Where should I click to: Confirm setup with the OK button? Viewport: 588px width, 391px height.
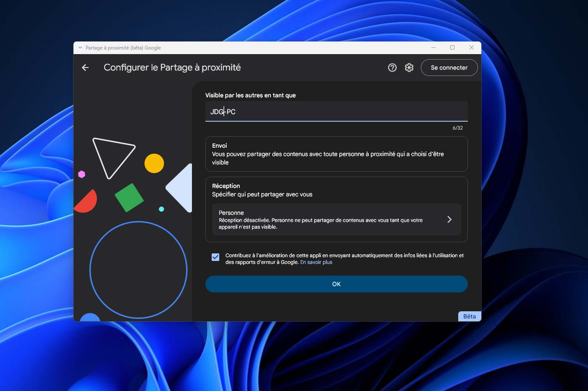(x=336, y=284)
